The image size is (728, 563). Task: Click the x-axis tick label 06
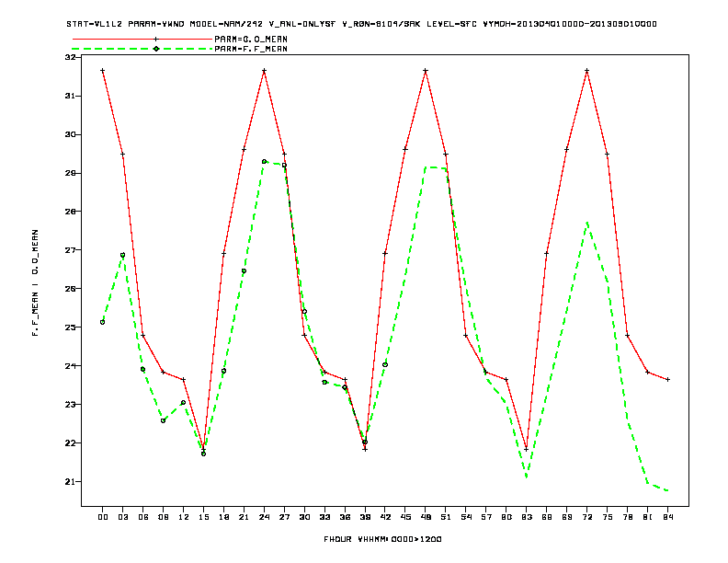point(143,517)
